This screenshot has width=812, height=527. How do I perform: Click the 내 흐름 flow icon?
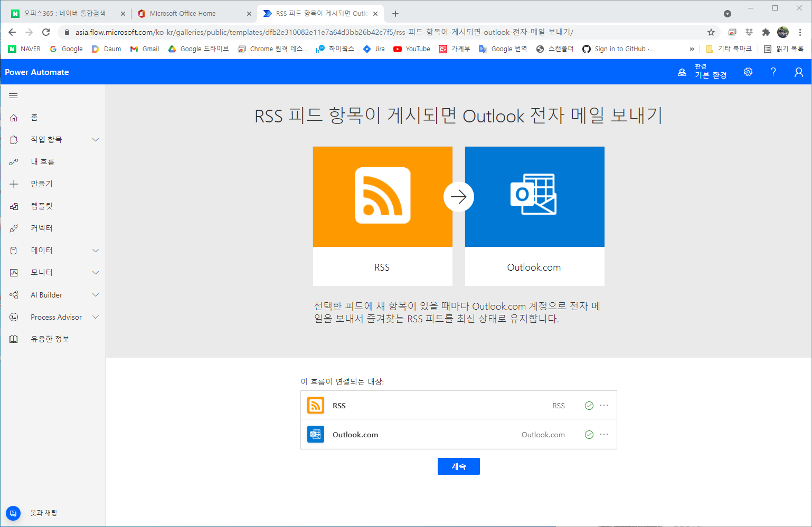tap(14, 162)
